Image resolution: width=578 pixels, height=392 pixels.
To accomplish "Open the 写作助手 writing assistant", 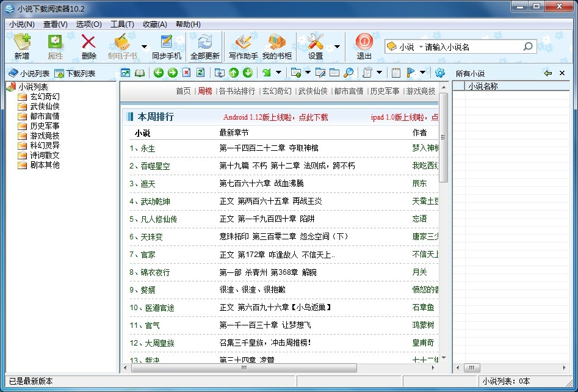I will click(243, 46).
